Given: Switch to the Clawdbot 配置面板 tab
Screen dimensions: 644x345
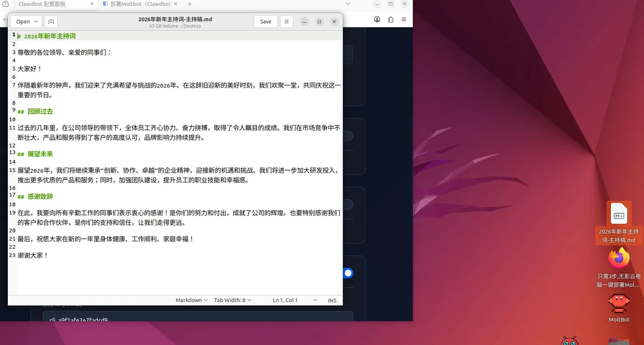Looking at the screenshot, I should (55, 4).
